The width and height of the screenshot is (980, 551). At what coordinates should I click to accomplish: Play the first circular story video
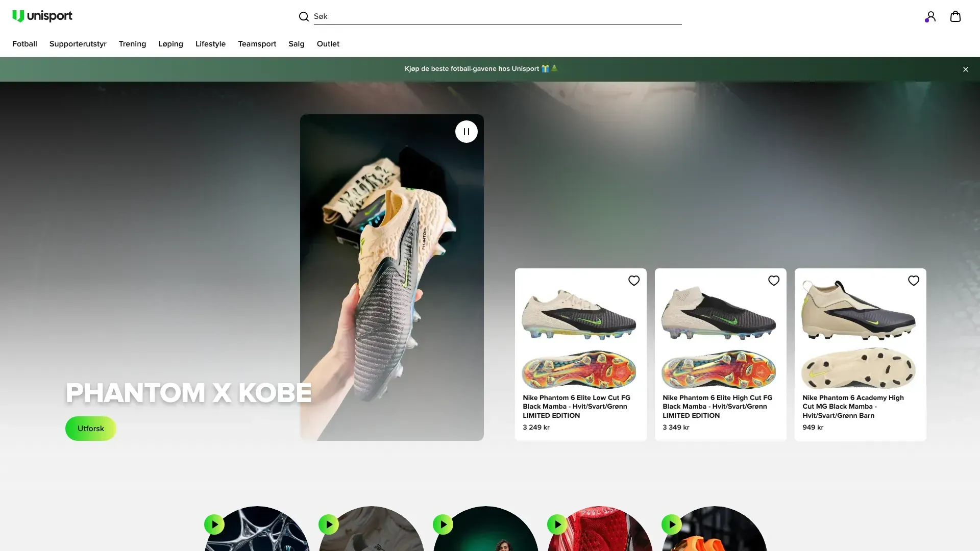[x=214, y=524]
